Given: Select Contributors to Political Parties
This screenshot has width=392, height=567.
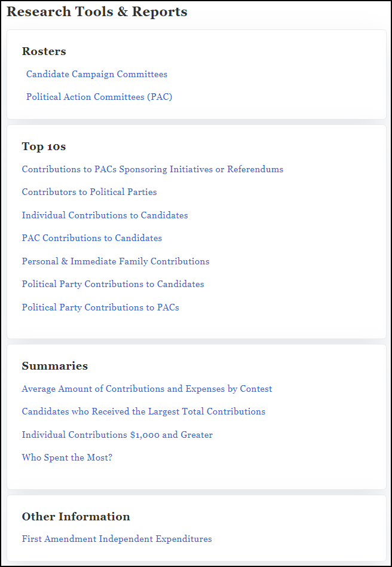Looking at the screenshot, I should (x=88, y=192).
